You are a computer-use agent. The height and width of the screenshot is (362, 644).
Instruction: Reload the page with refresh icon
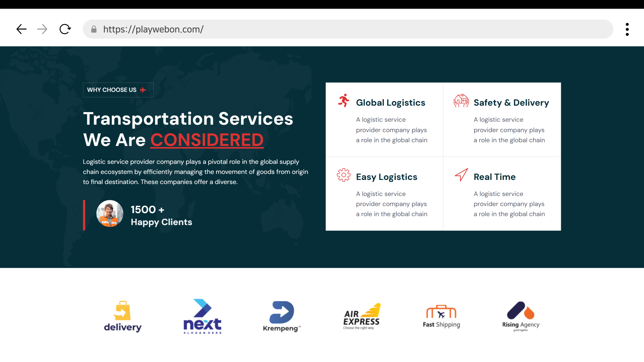(x=65, y=29)
